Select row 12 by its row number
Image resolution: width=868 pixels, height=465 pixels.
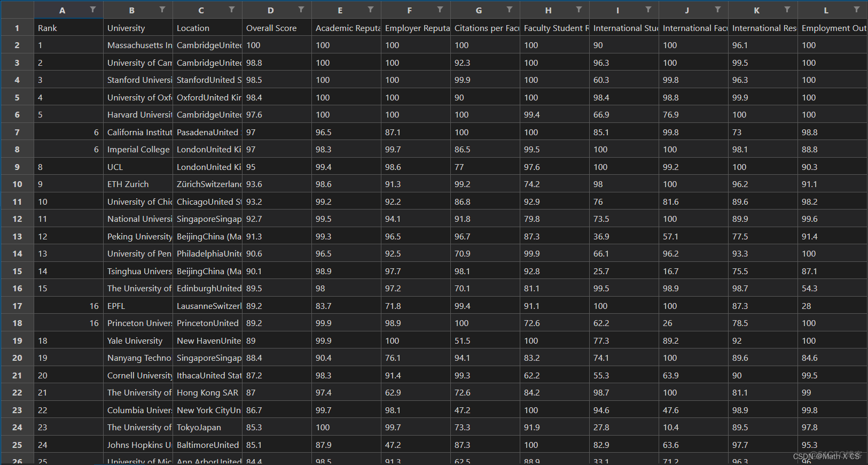click(17, 219)
